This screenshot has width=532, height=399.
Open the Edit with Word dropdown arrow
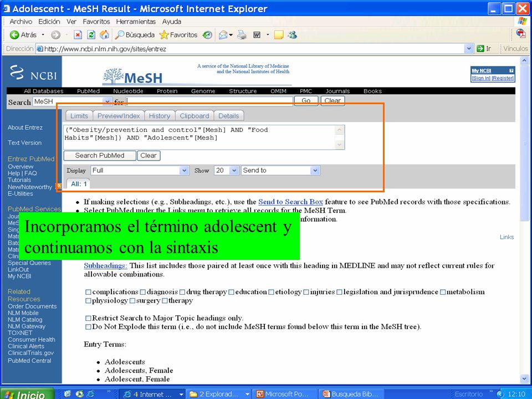coord(268,34)
